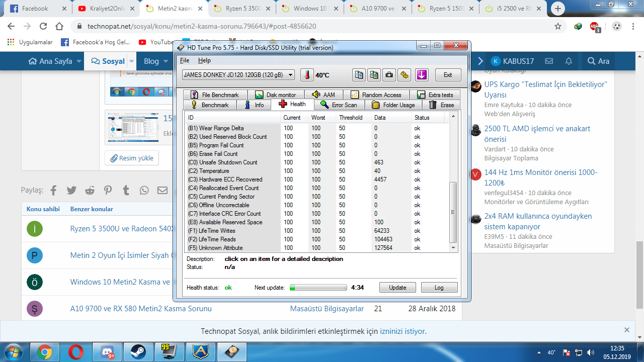Image resolution: width=644 pixels, height=362 pixels.
Task: Select the (F1) LifeTime Writes row
Action: 316,231
